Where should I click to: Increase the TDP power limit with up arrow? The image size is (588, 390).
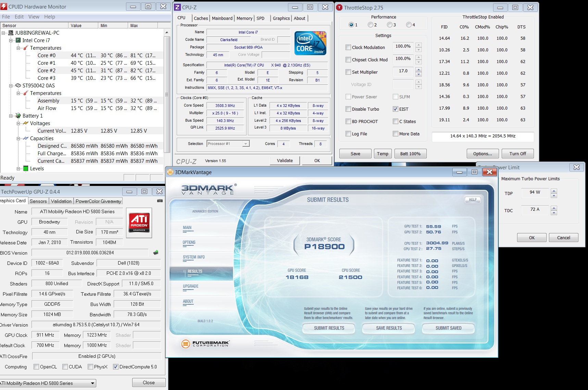(554, 191)
